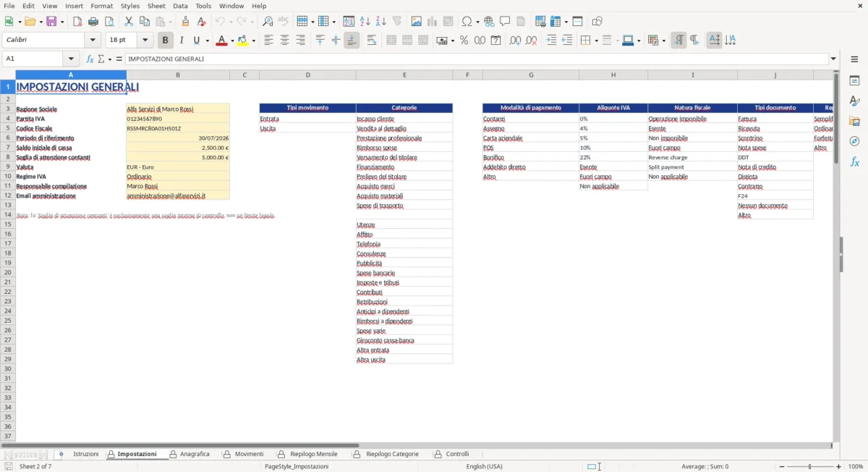Click the Cut scissors icon
The height and width of the screenshot is (472, 868).
[129, 21]
